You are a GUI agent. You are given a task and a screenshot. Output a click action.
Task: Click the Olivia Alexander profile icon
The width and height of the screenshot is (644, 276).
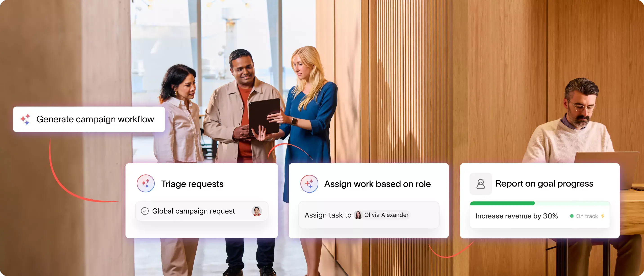(356, 214)
